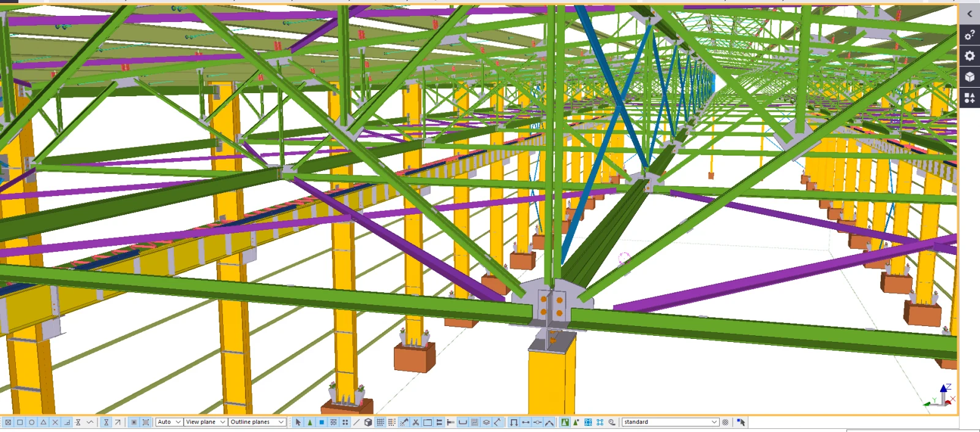Toggle the hourglass snap switch left of the arrow
The image size is (980, 432).
pyautogui.click(x=106, y=422)
